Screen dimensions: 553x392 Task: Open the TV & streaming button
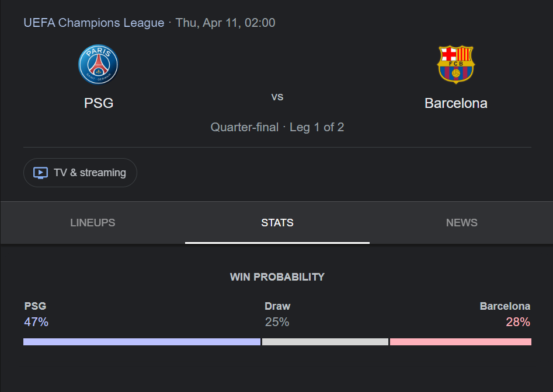tap(80, 173)
